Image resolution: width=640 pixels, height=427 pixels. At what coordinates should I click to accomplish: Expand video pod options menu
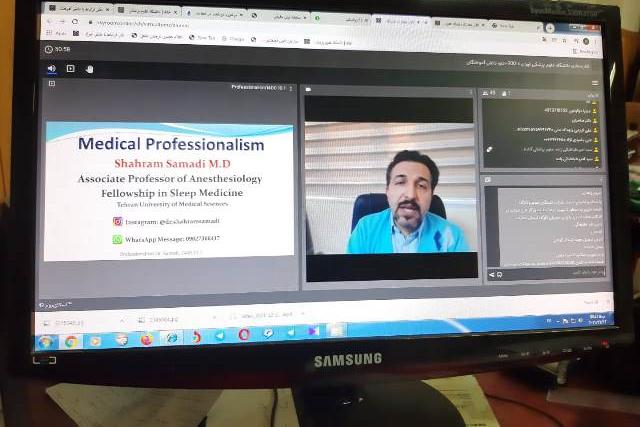[x=469, y=91]
